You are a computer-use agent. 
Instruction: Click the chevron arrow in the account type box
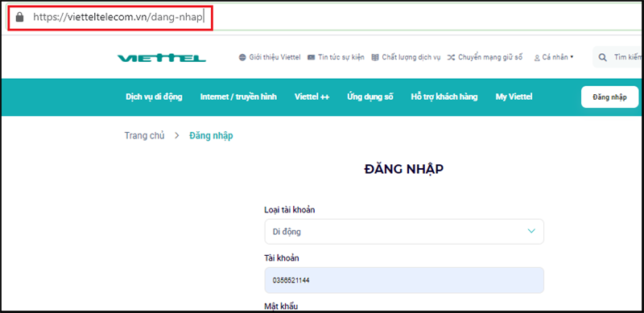pyautogui.click(x=531, y=231)
